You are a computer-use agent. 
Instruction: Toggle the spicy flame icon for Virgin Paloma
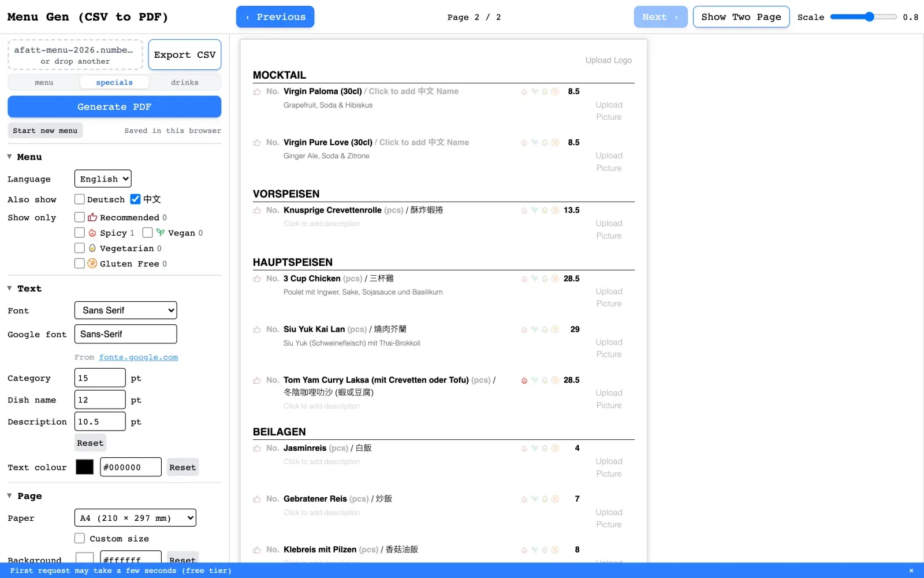(x=524, y=92)
